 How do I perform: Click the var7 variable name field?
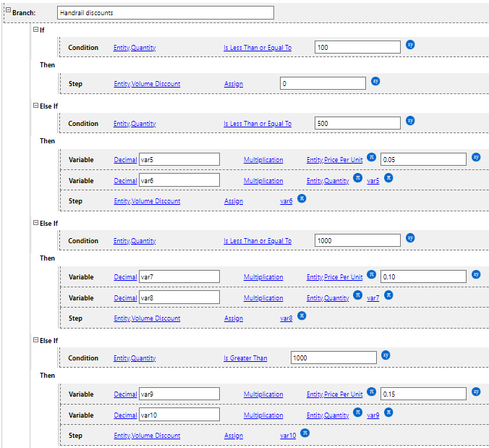click(x=179, y=276)
